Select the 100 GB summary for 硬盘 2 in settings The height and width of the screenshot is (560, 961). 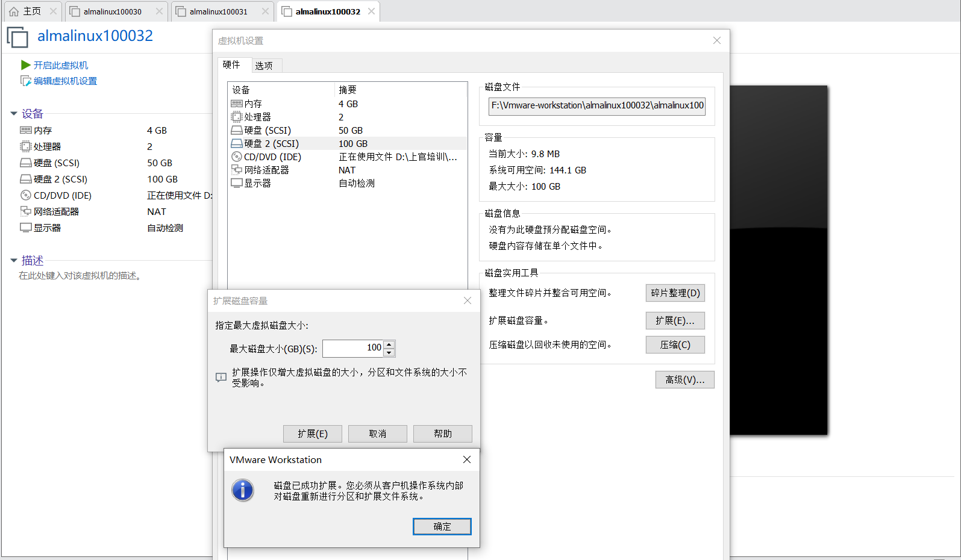click(x=353, y=143)
